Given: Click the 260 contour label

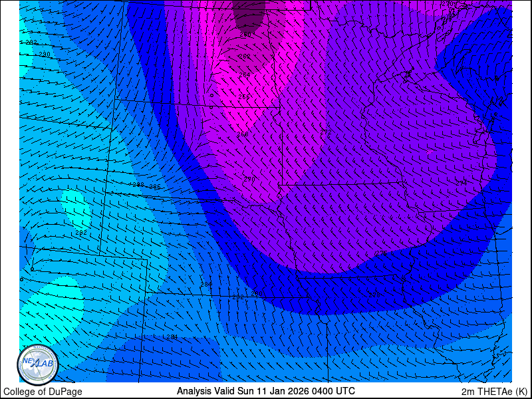Looking at the screenshot, I should [245, 35].
